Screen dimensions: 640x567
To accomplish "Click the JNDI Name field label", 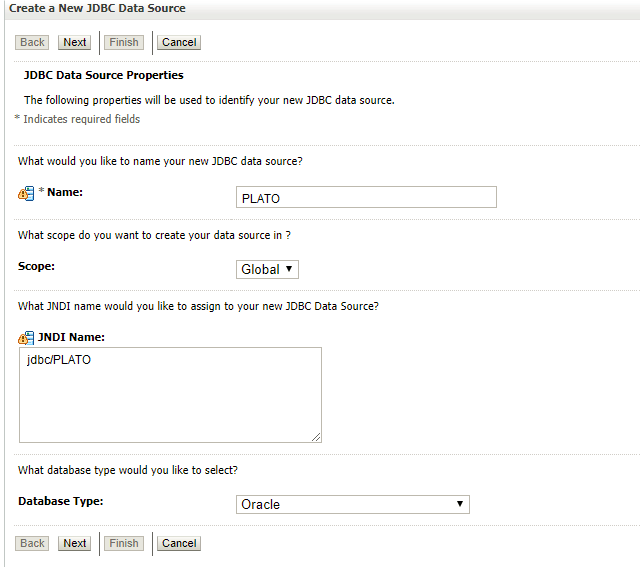I will [x=71, y=337].
